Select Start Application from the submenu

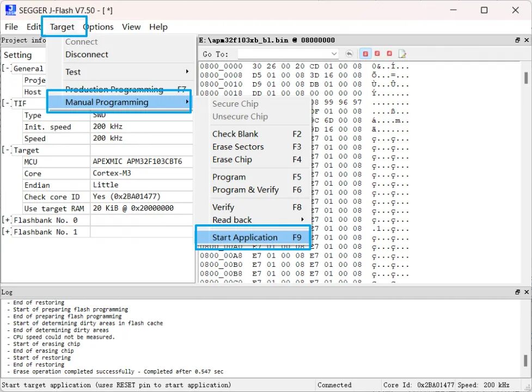click(244, 237)
